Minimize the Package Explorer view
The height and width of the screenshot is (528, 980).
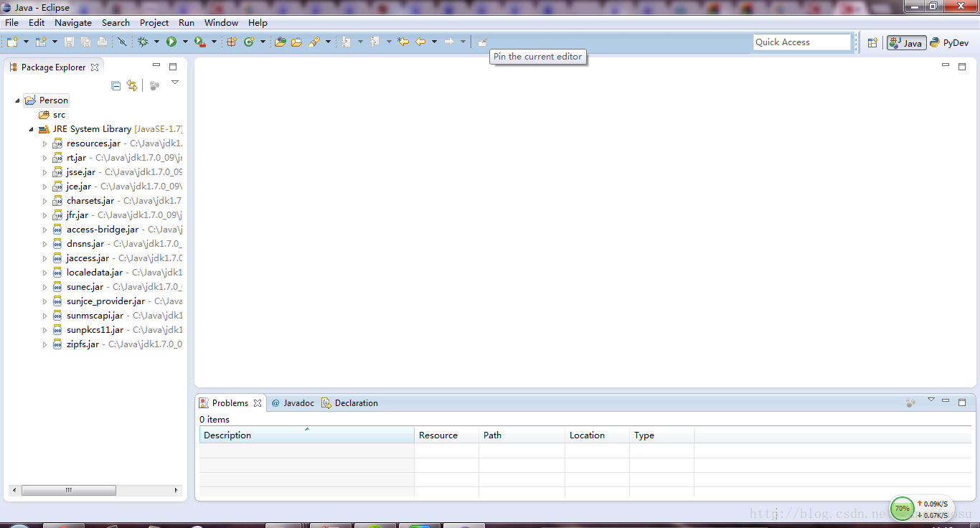pyautogui.click(x=156, y=66)
